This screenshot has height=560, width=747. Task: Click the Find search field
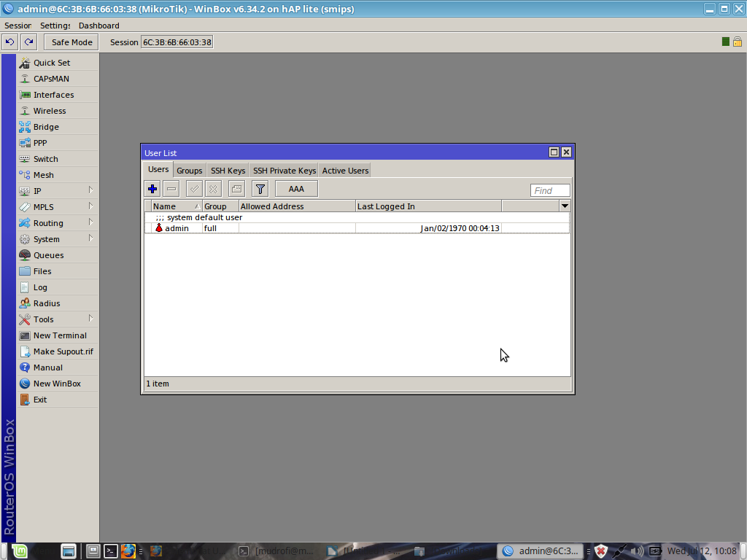[550, 190]
